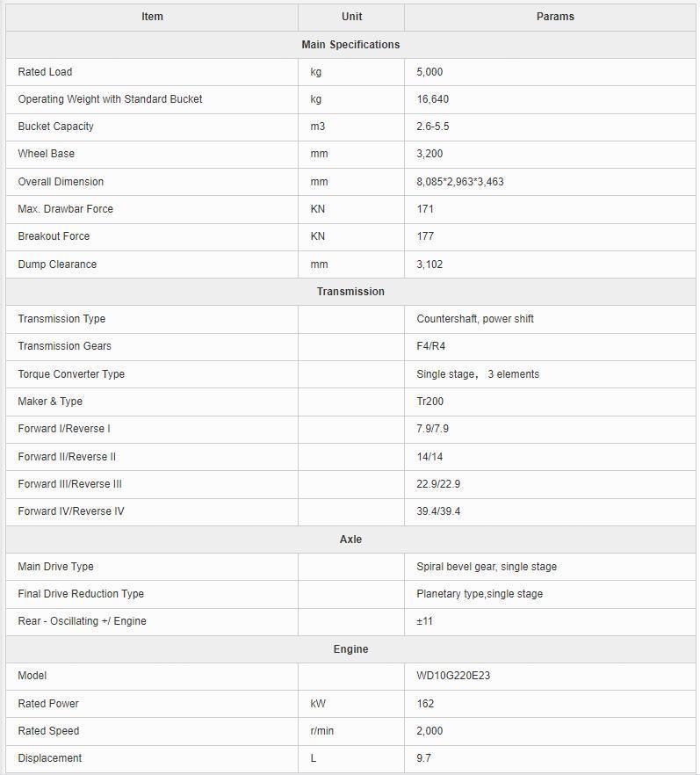
Task: Click the Overall Dimension value 8,085*2,963*3,463
Action: tap(460, 182)
